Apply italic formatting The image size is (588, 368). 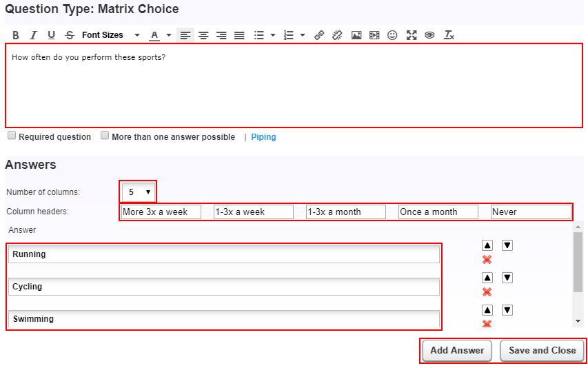(33, 35)
